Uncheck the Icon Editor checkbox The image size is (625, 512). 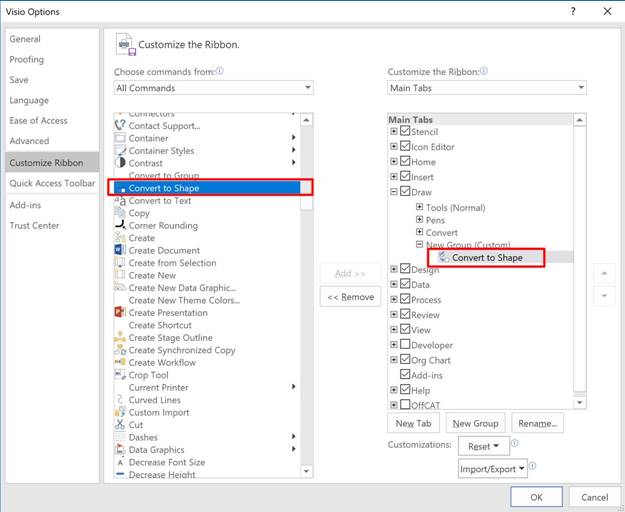(405, 146)
